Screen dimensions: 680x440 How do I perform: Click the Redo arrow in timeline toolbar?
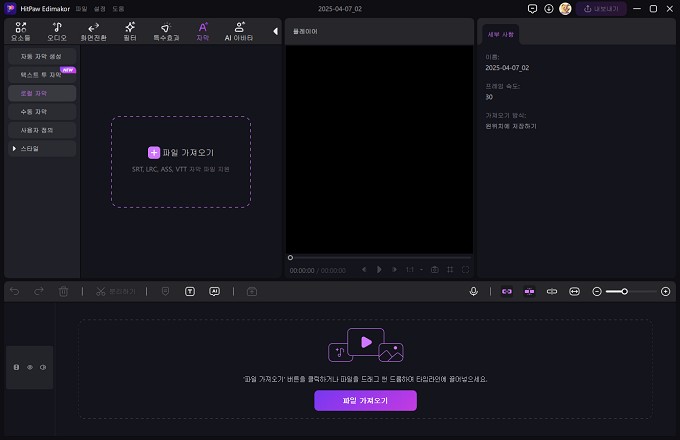pyautogui.click(x=39, y=291)
